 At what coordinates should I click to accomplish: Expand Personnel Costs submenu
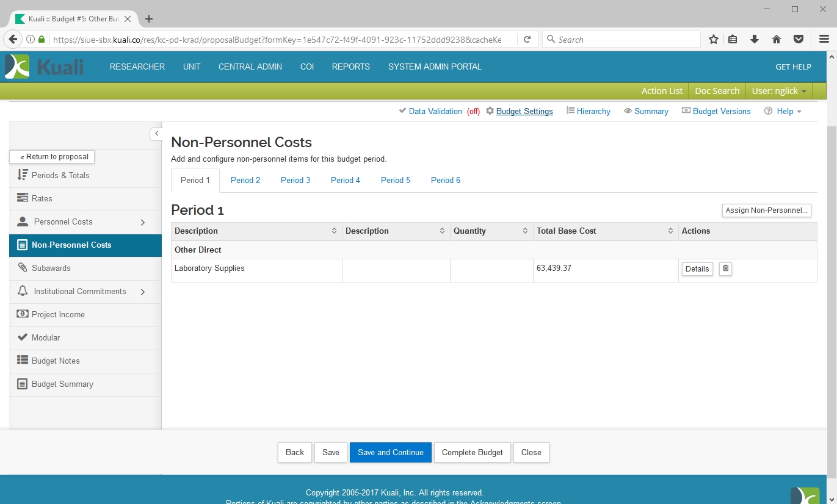pyautogui.click(x=143, y=222)
